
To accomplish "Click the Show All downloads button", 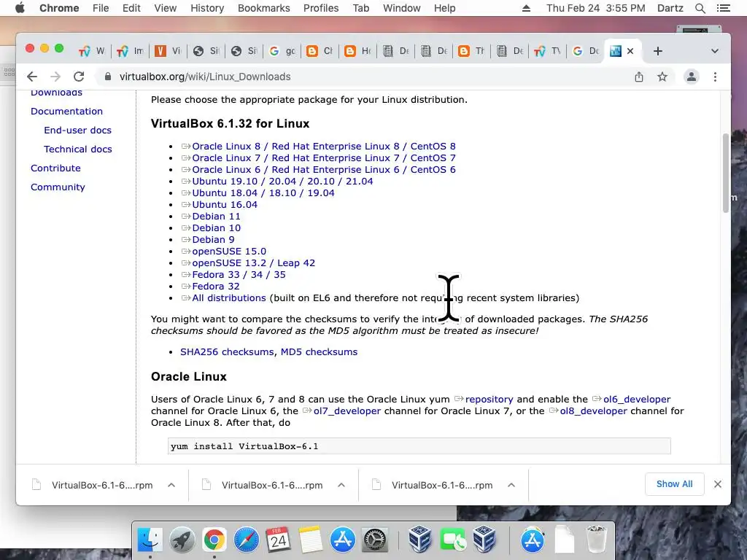I will [x=674, y=484].
